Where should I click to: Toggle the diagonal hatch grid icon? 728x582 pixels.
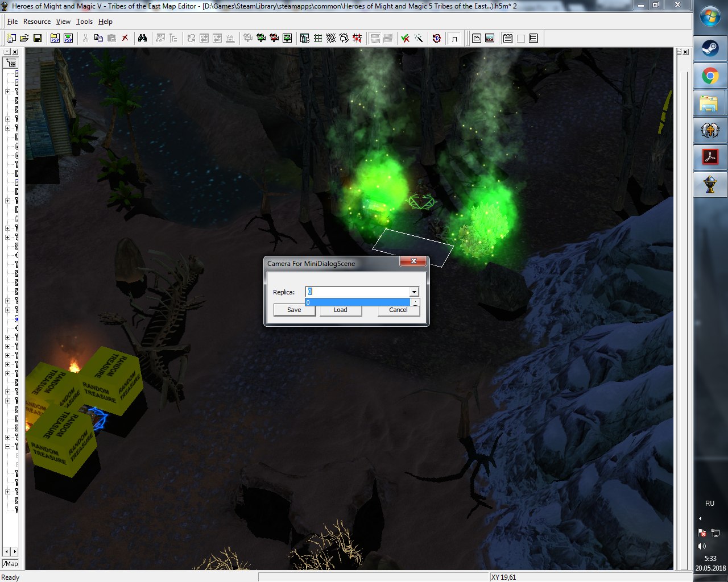point(331,38)
